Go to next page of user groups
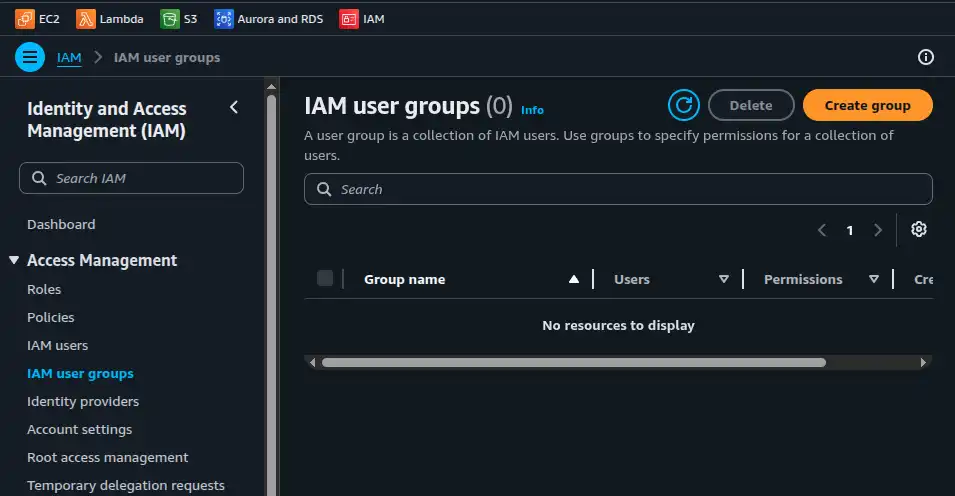Screen dimensions: 955x496 tap(878, 230)
